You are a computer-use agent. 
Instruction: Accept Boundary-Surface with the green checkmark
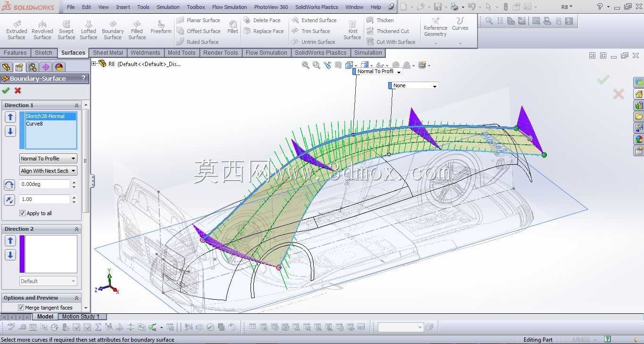coord(6,91)
